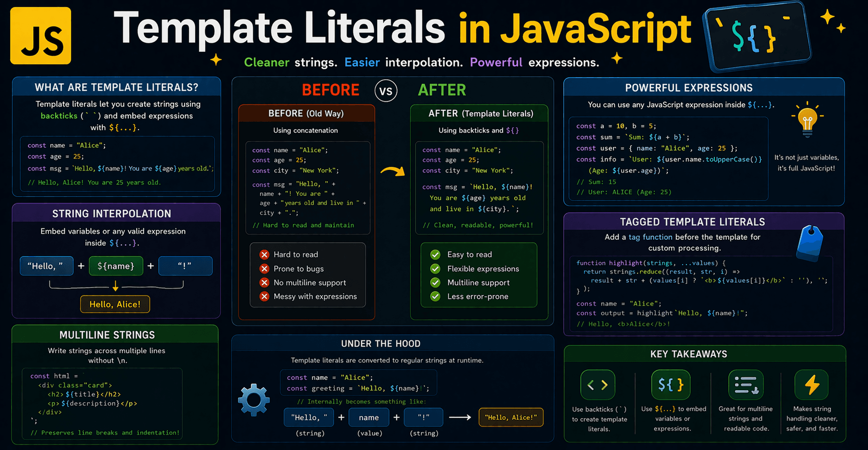Click the Multiline Strings section header

point(107,335)
